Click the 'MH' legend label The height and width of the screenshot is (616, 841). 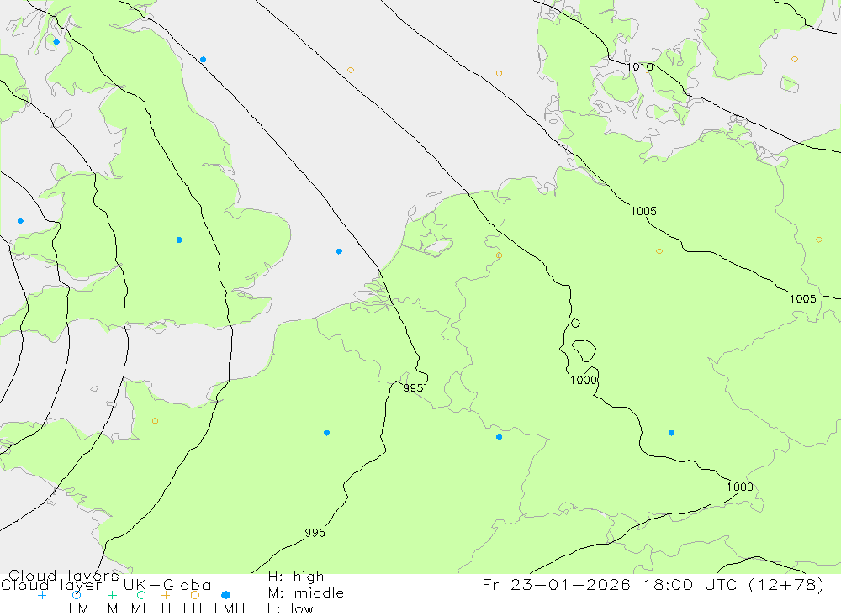coord(141,609)
